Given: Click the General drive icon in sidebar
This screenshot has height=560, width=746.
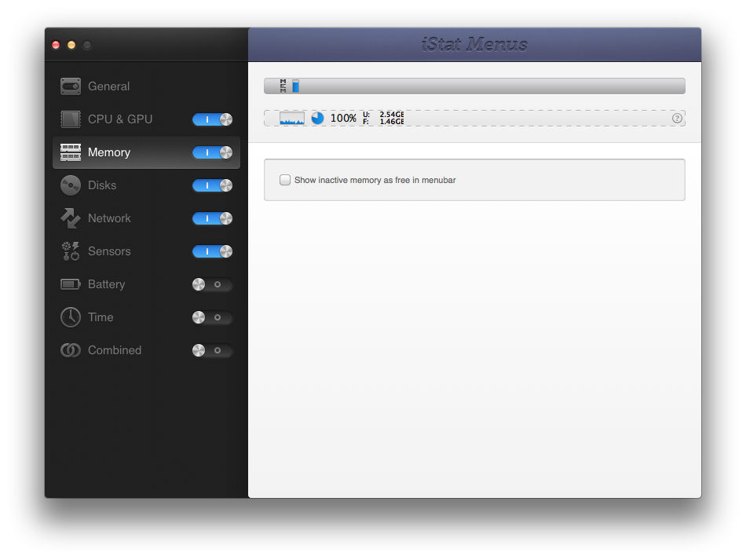Looking at the screenshot, I should [x=71, y=86].
